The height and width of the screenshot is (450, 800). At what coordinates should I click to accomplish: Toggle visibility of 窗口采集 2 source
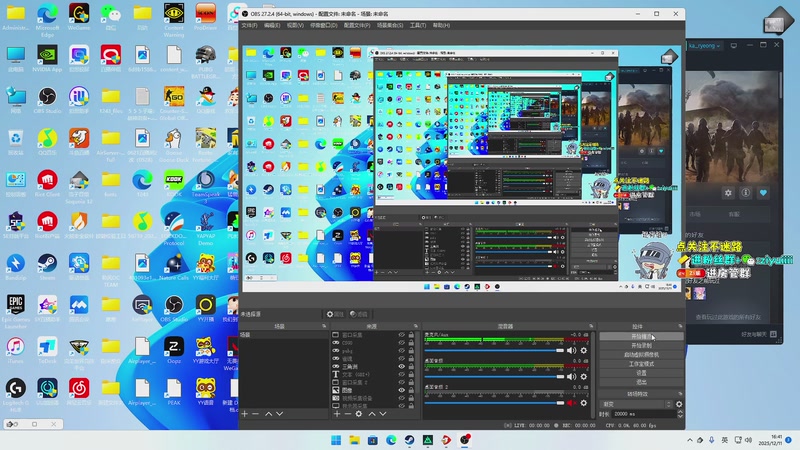[x=402, y=382]
